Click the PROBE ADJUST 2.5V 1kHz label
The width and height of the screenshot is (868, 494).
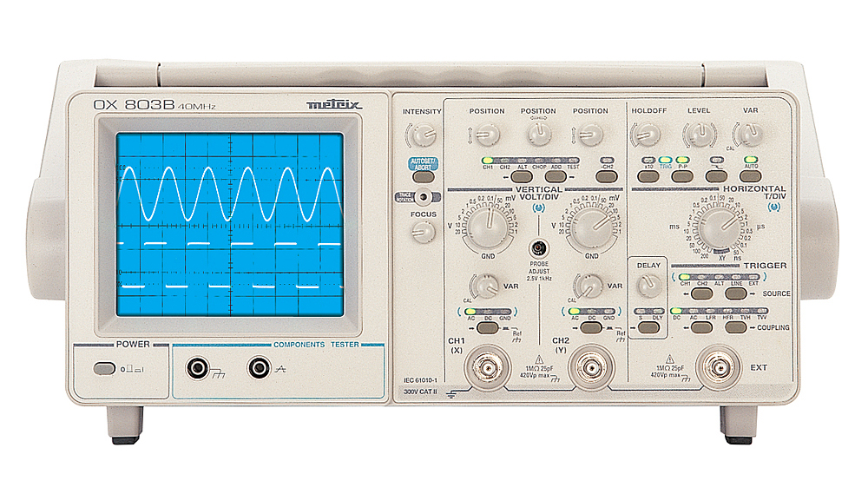pos(539,272)
